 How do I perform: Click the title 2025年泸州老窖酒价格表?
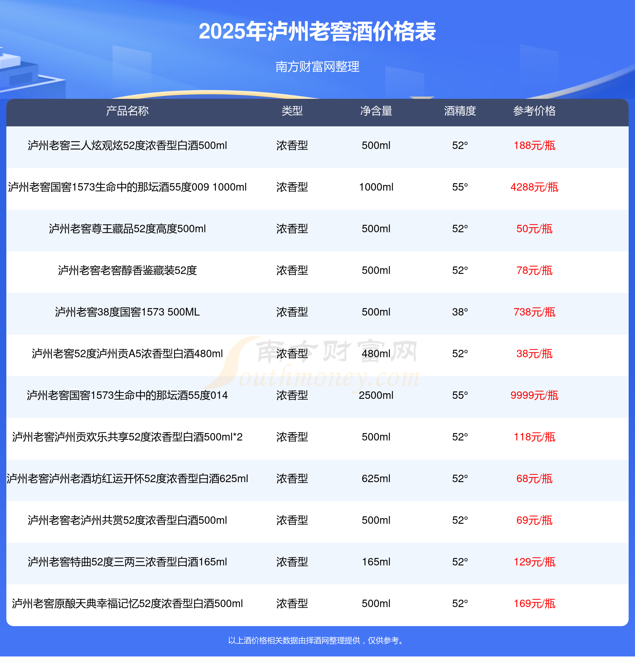[317, 32]
